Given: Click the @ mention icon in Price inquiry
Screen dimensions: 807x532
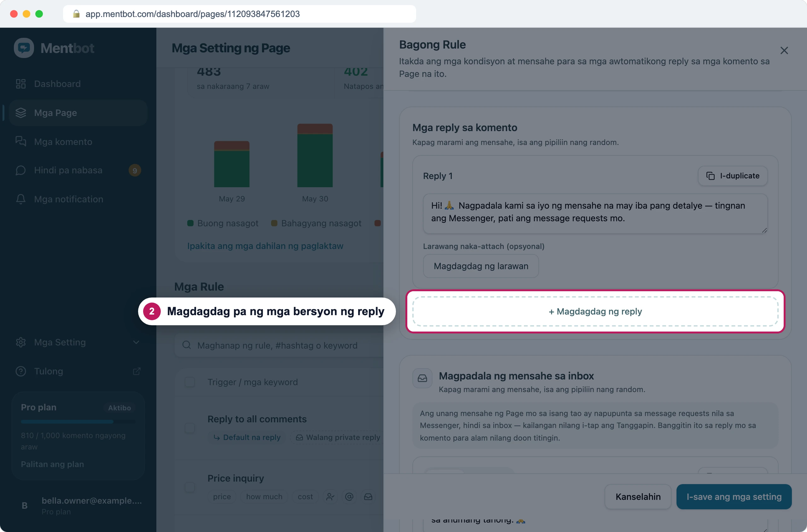Looking at the screenshot, I should point(349,497).
